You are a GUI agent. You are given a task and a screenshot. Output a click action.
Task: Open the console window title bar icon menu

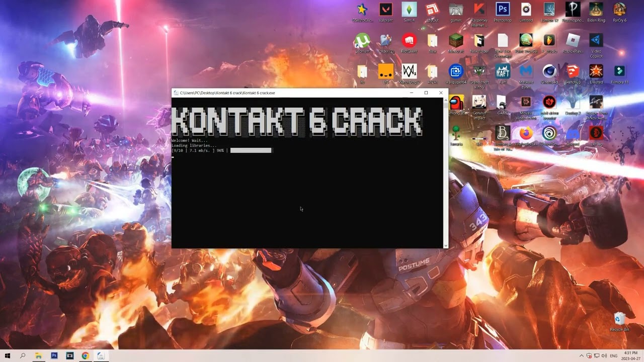coord(176,93)
